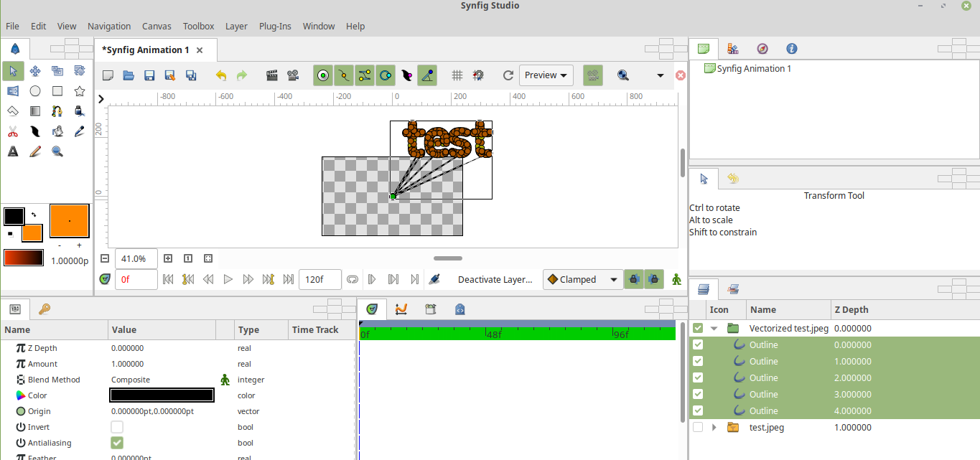Viewport: 980px width, 460px height.
Task: Open the Render dialog via the clapperboard icon
Action: (271, 75)
